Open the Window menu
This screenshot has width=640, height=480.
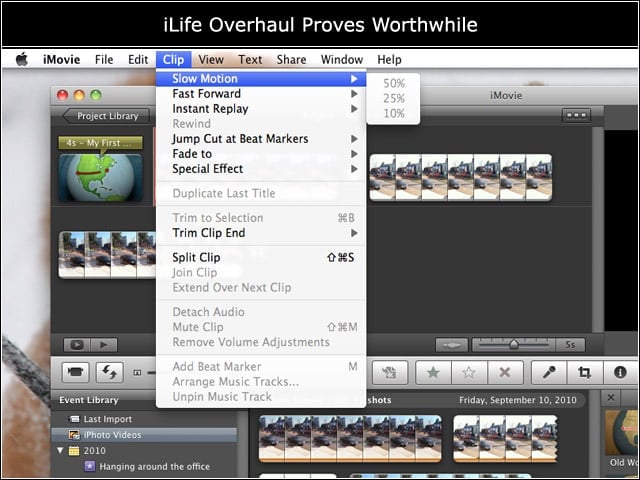pyautogui.click(x=342, y=60)
